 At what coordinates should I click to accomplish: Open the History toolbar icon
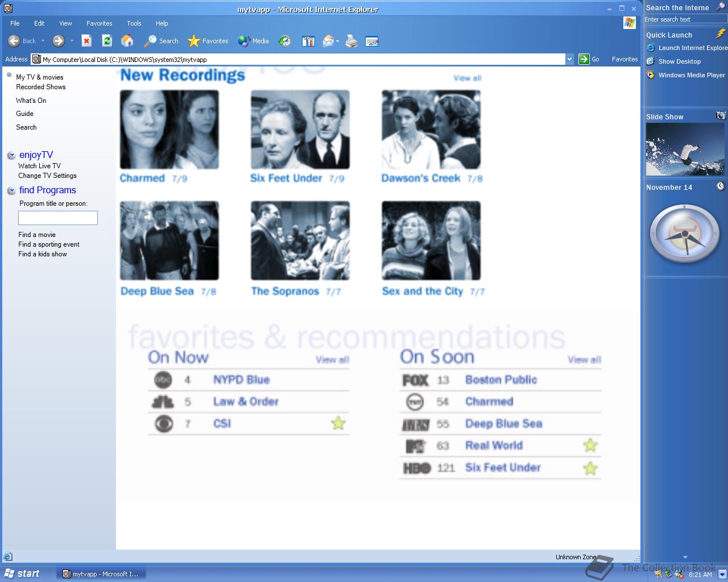coord(285,41)
